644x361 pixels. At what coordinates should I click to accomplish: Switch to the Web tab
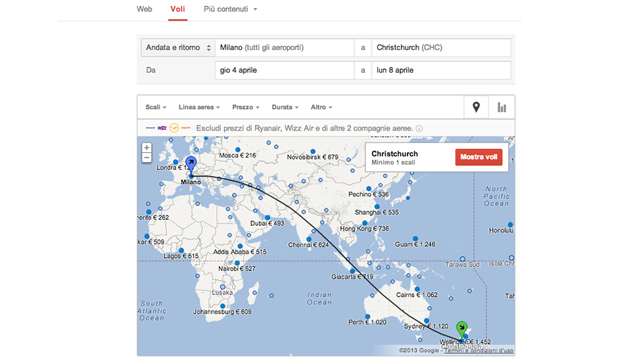[x=145, y=9]
